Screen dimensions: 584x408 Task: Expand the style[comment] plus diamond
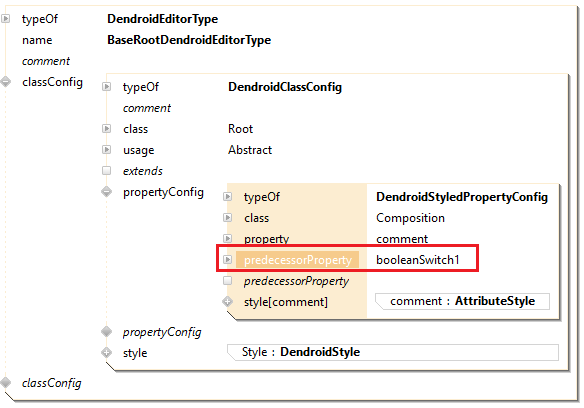(228, 301)
